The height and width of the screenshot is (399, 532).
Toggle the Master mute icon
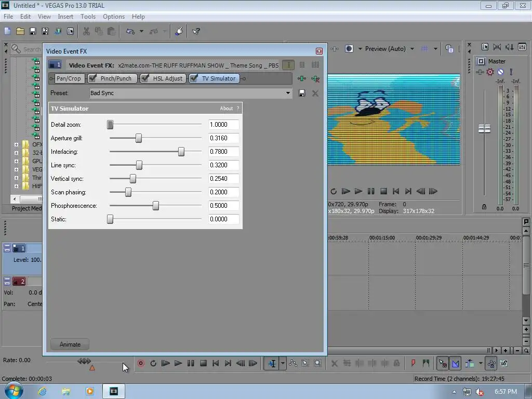tap(500, 72)
